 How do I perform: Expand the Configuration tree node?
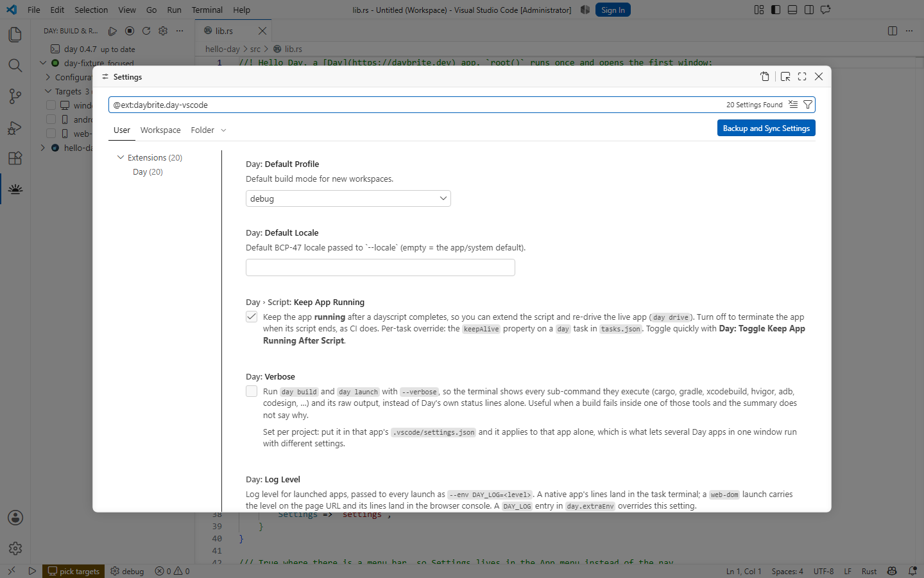pyautogui.click(x=48, y=77)
